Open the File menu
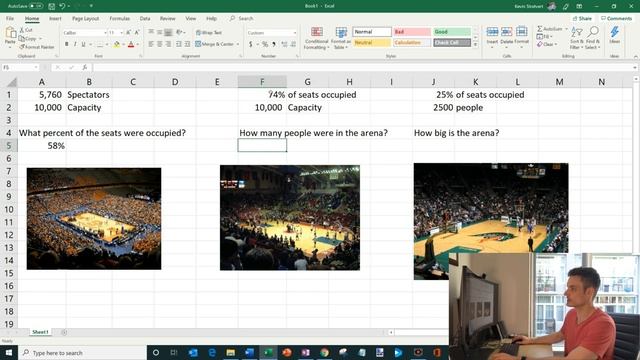 tap(10, 18)
